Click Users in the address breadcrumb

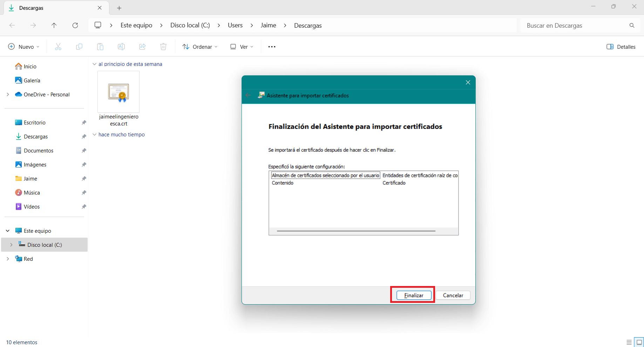235,25
